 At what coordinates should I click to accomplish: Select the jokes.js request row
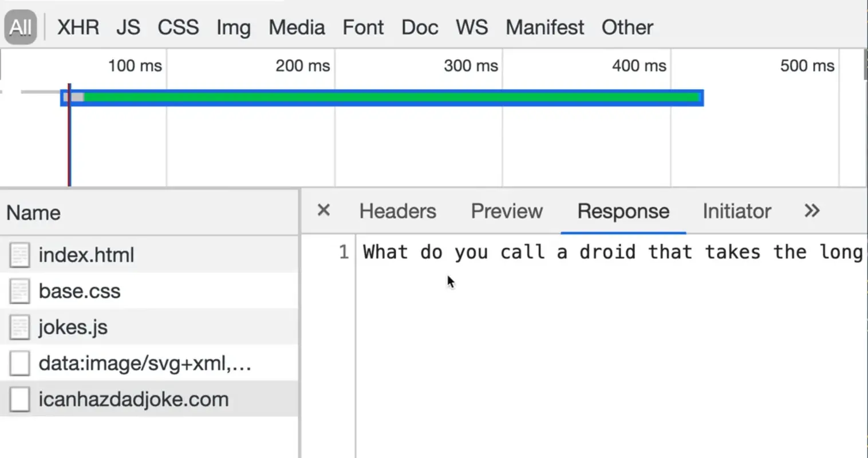tap(73, 327)
